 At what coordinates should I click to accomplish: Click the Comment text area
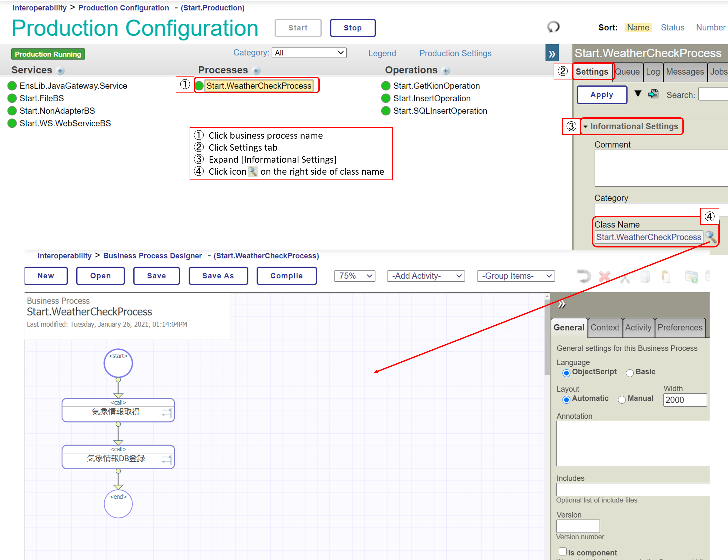click(661, 168)
